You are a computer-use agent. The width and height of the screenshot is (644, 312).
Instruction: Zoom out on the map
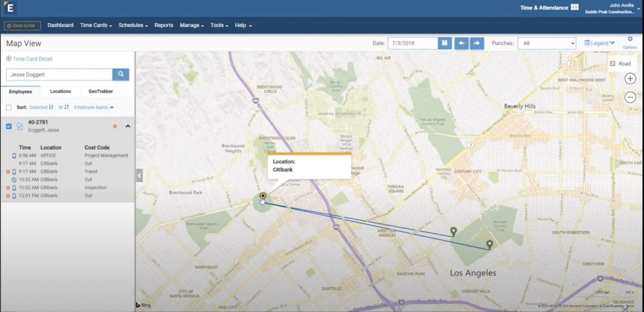[x=630, y=97]
